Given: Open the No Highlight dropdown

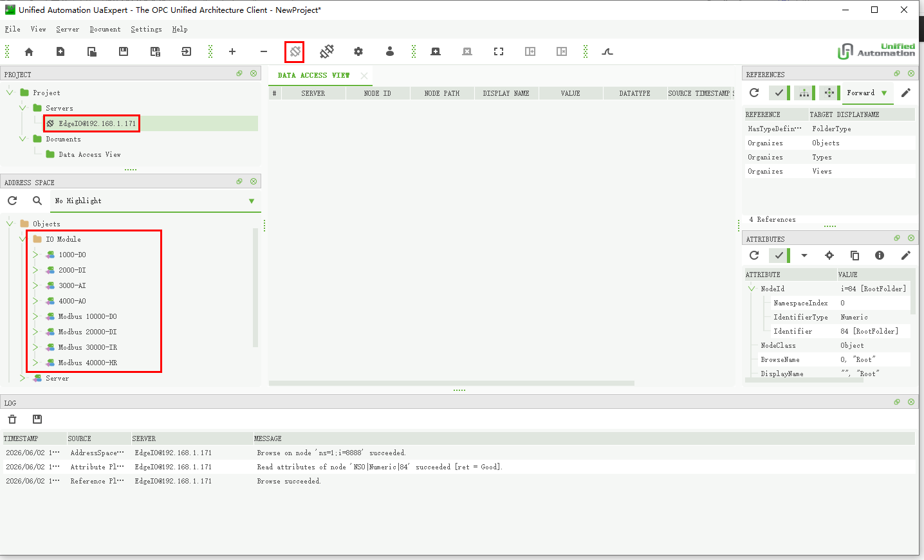Looking at the screenshot, I should click(155, 201).
